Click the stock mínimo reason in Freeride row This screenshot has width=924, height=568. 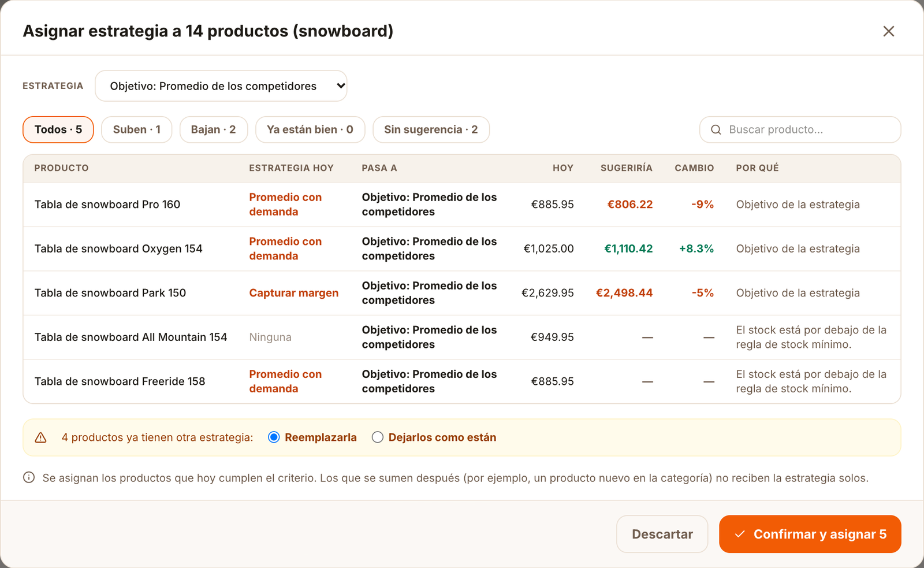pyautogui.click(x=811, y=381)
